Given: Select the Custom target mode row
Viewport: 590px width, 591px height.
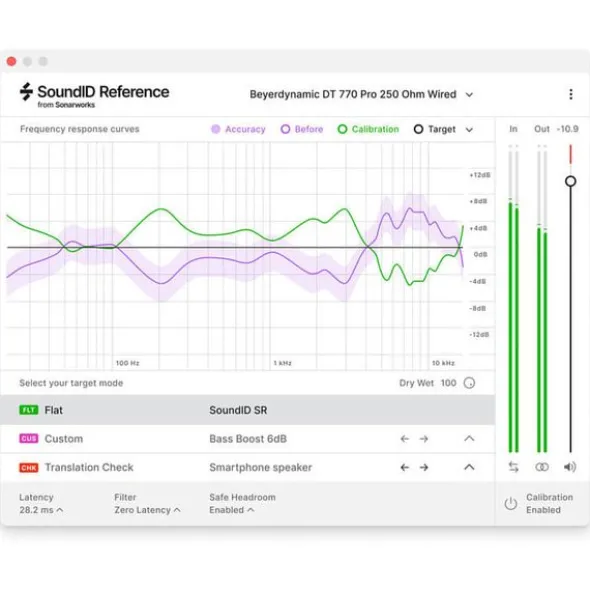Looking at the screenshot, I should point(248,439).
